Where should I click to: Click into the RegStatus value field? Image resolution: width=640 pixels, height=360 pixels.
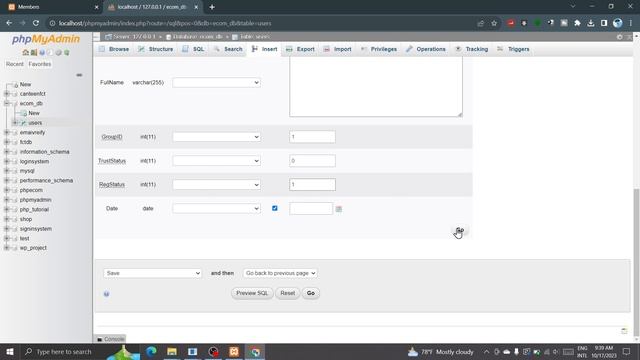pyautogui.click(x=312, y=184)
